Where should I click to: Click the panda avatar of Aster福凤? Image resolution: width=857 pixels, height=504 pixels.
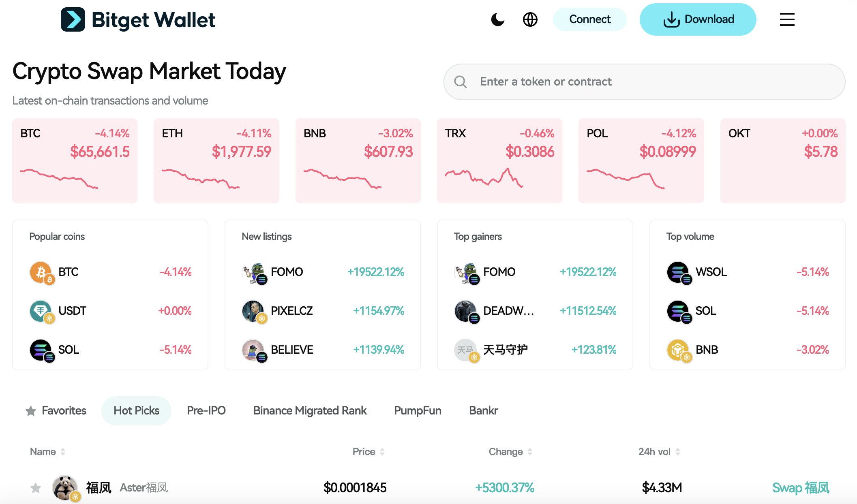tap(65, 487)
